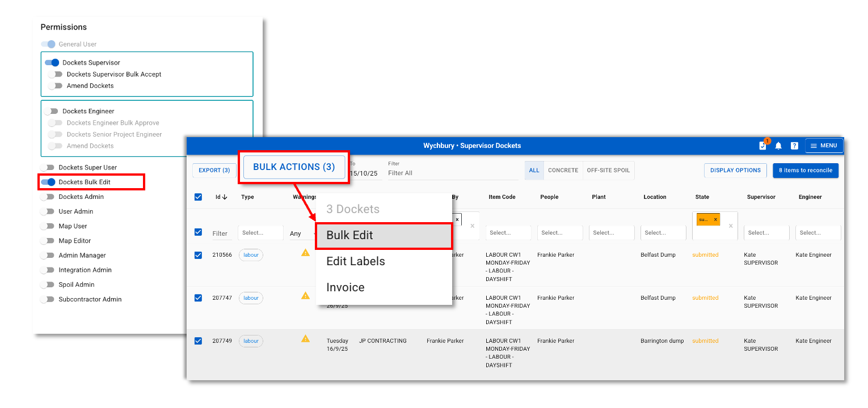Enable the Dockets Admin toggle

coord(47,197)
